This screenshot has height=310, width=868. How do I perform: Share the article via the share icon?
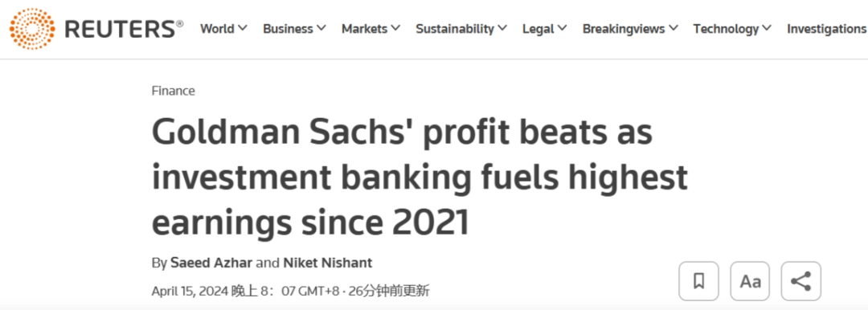click(x=801, y=281)
